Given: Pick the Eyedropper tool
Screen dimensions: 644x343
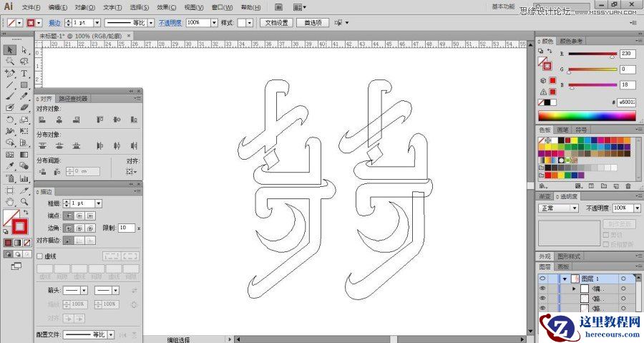Looking at the screenshot, I should (x=10, y=166).
